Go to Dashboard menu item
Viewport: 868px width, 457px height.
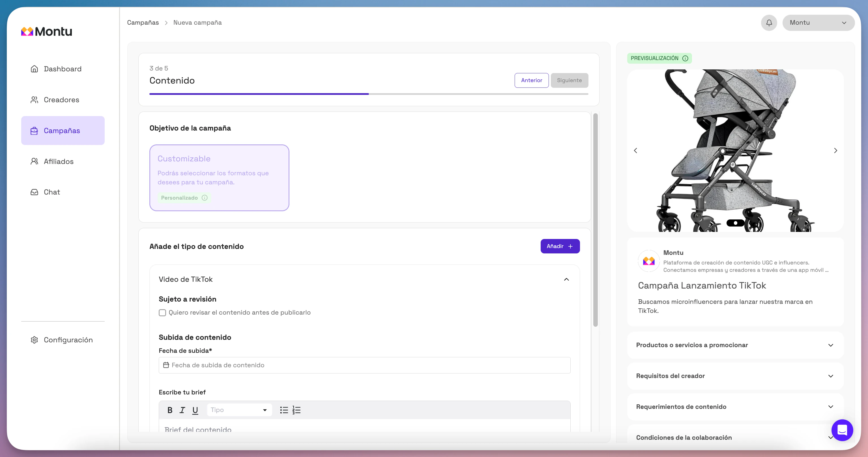[63, 69]
